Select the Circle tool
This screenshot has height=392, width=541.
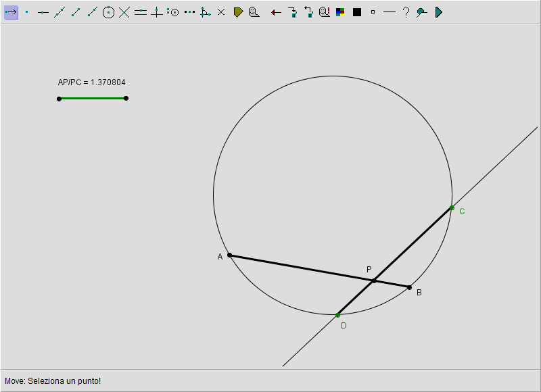(108, 12)
